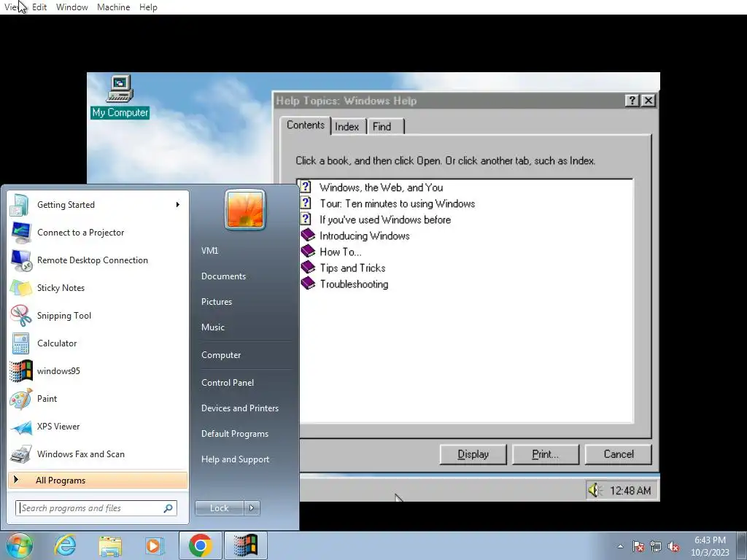Open shutdown options arrow next to Lock
The height and width of the screenshot is (560, 747).
(x=252, y=508)
